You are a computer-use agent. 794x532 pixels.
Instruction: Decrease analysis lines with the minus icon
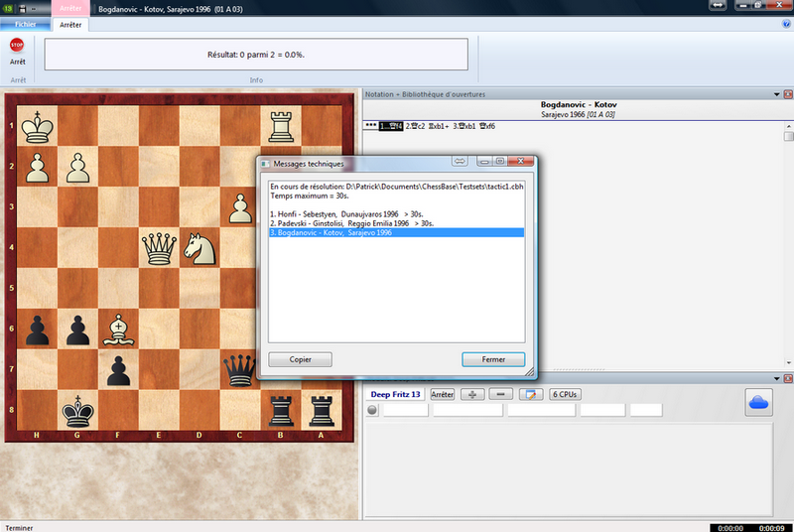501,394
